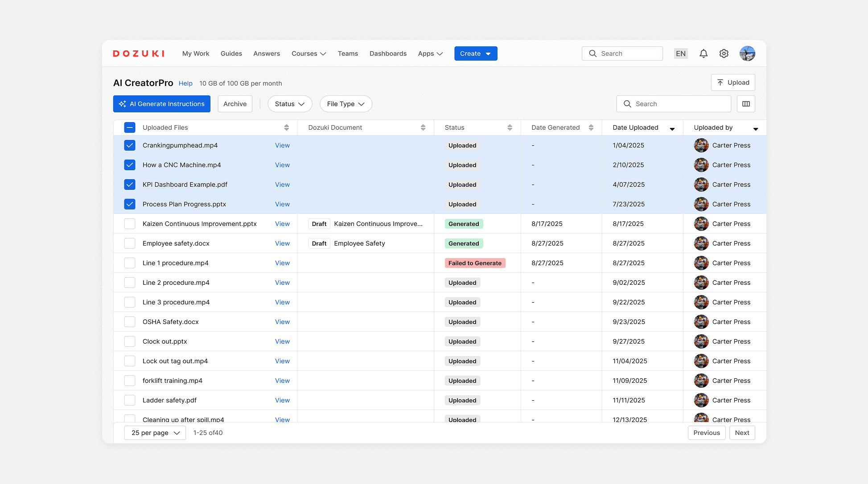
Task: Click AI Generate Instructions button
Action: [x=162, y=104]
